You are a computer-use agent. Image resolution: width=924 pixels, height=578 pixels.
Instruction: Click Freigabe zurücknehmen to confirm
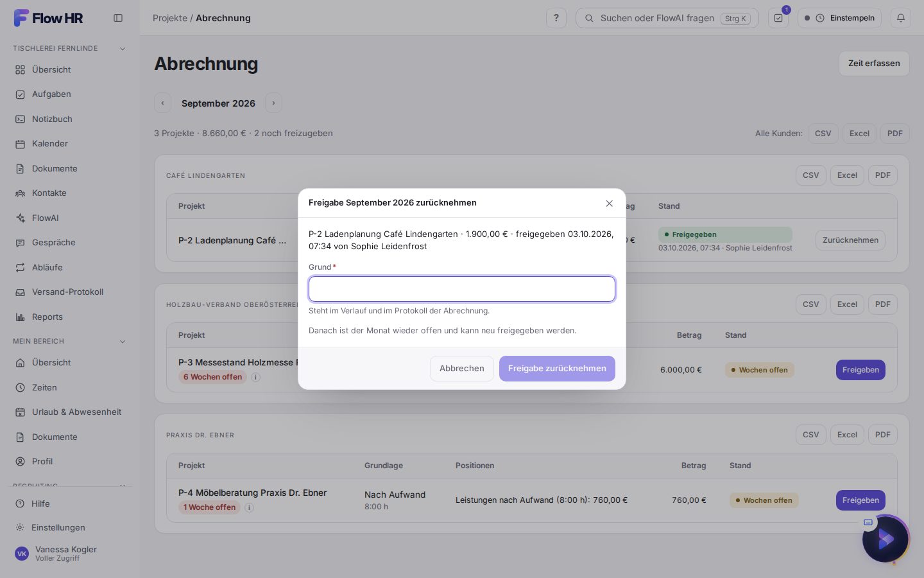[x=557, y=369]
